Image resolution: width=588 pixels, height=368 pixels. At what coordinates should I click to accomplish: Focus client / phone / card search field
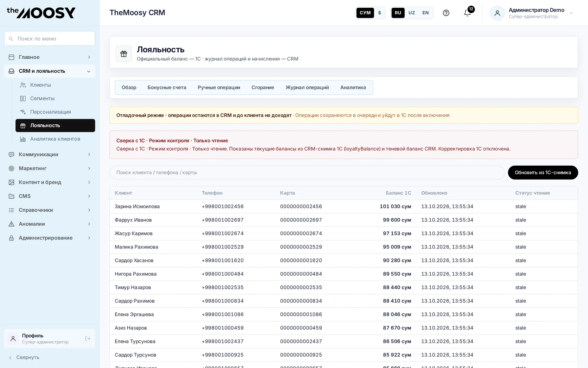(307, 172)
